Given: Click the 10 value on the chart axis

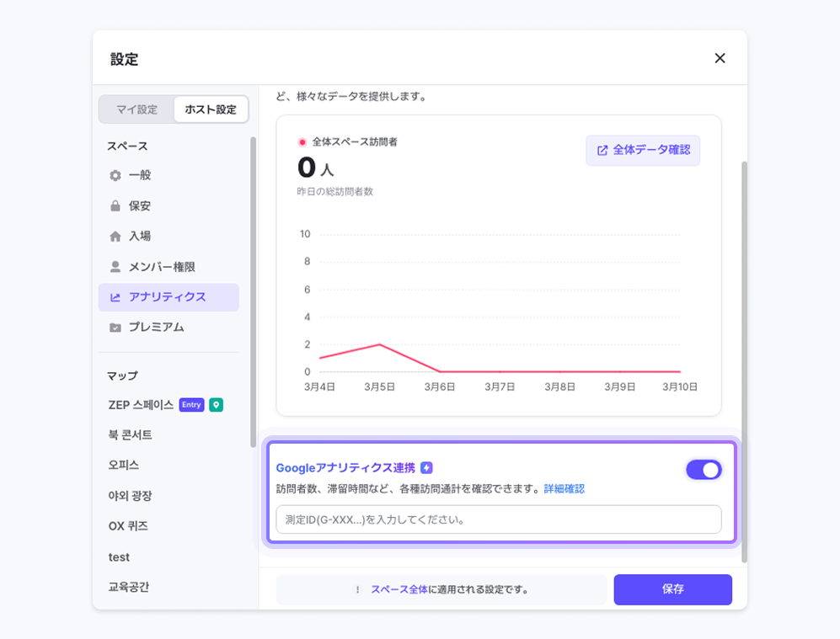Looking at the screenshot, I should pyautogui.click(x=305, y=234).
